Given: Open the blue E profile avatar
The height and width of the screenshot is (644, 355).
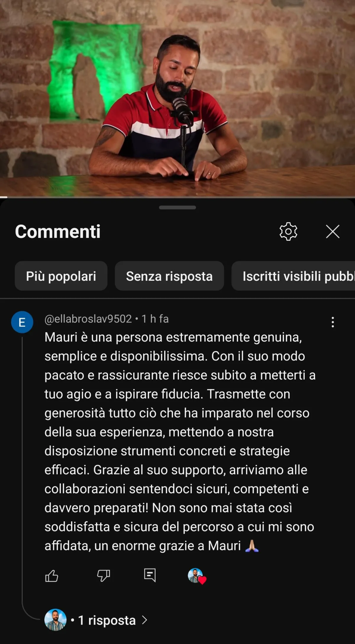Looking at the screenshot, I should [x=22, y=322].
